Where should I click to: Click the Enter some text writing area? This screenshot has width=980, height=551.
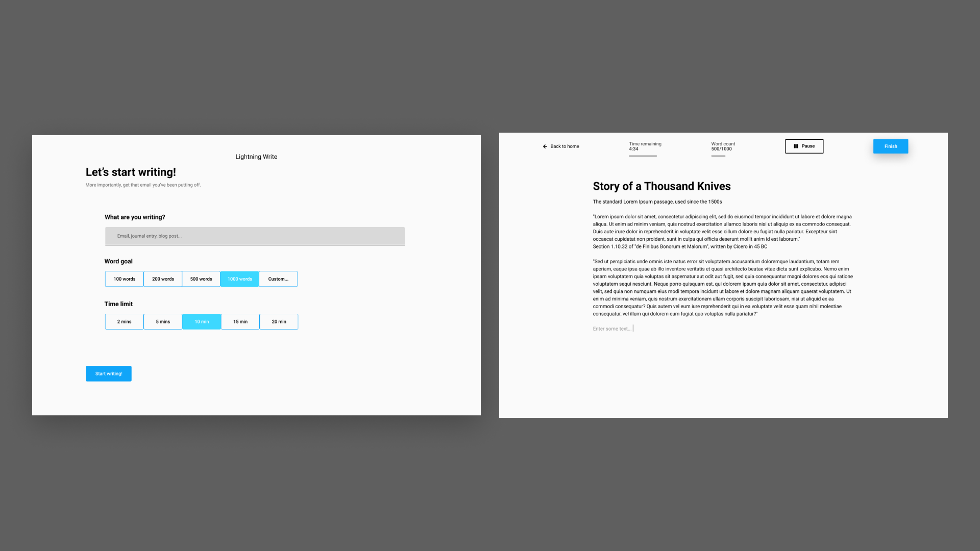click(612, 329)
